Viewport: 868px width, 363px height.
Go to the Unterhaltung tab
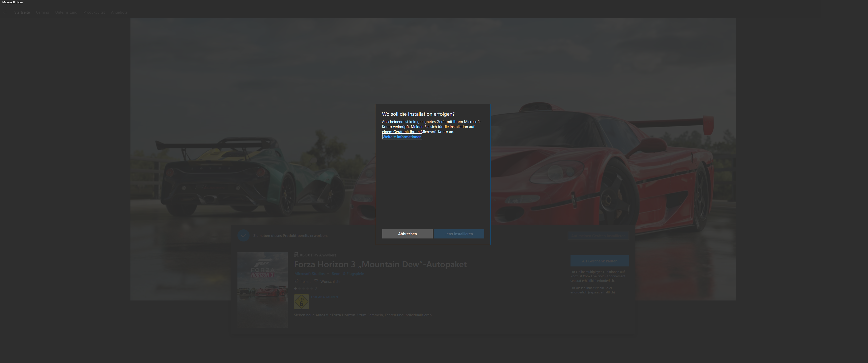[66, 12]
